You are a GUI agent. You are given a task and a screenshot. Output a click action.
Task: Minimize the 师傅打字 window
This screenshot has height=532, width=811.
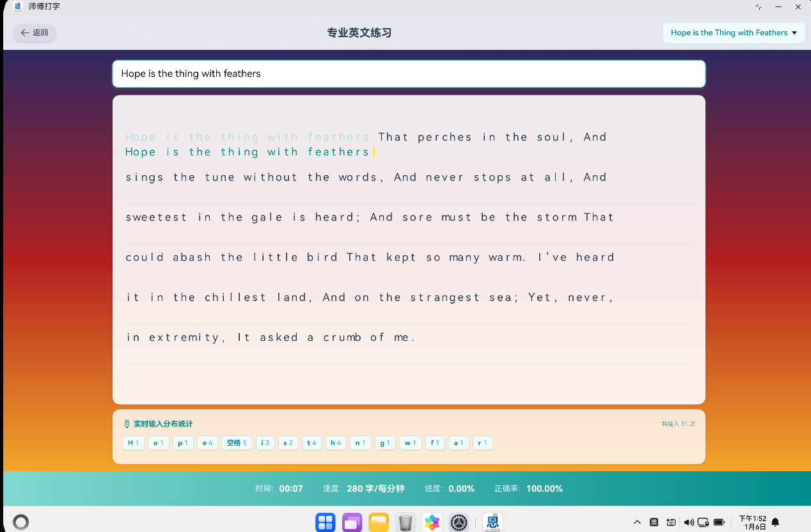pos(778,6)
